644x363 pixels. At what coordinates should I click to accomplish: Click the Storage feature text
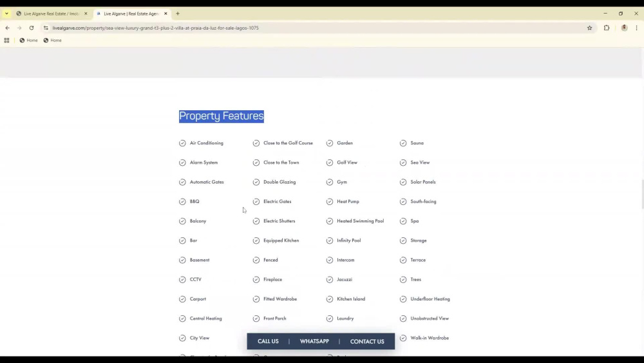click(418, 240)
